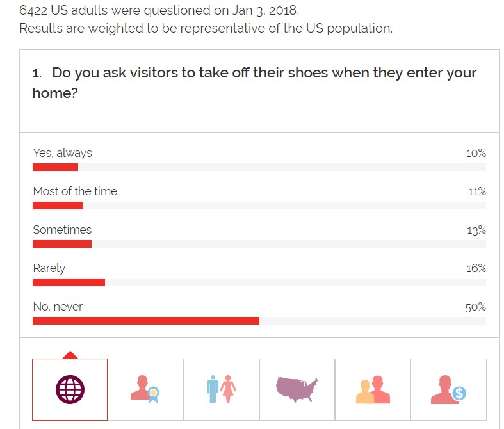Click the shoes survey question heading
Viewport: 504px width, 429px height.
pyautogui.click(x=254, y=82)
